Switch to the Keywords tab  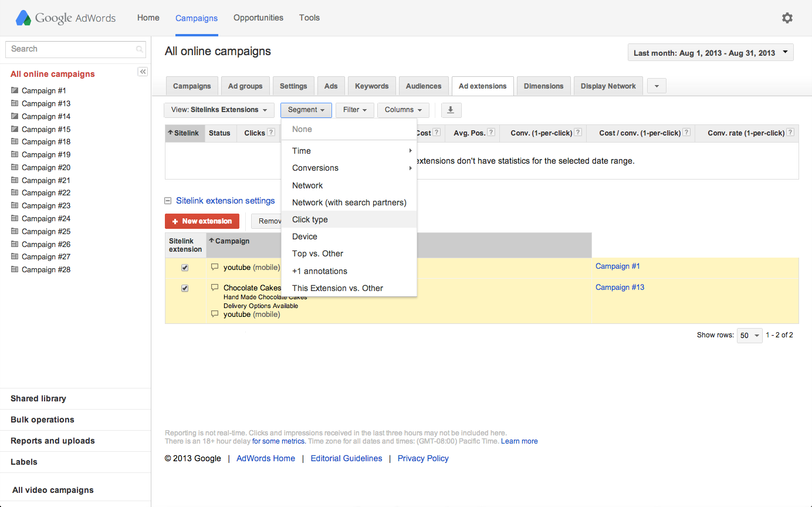pos(371,86)
